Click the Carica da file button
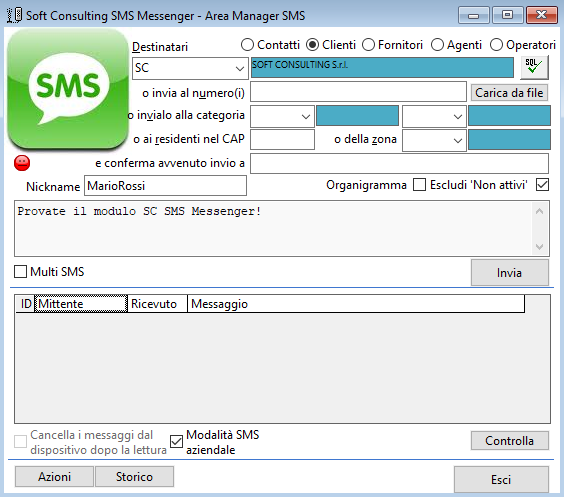 (509, 93)
